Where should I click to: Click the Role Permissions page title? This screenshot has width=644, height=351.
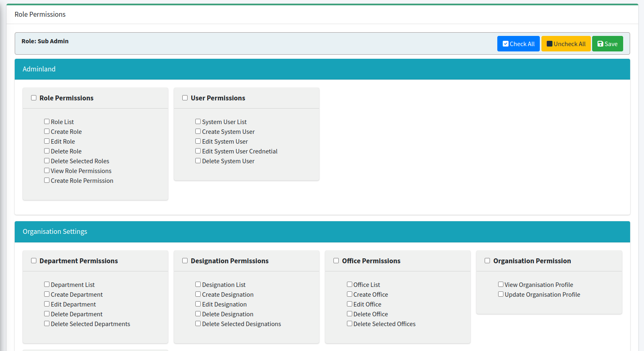coord(40,14)
